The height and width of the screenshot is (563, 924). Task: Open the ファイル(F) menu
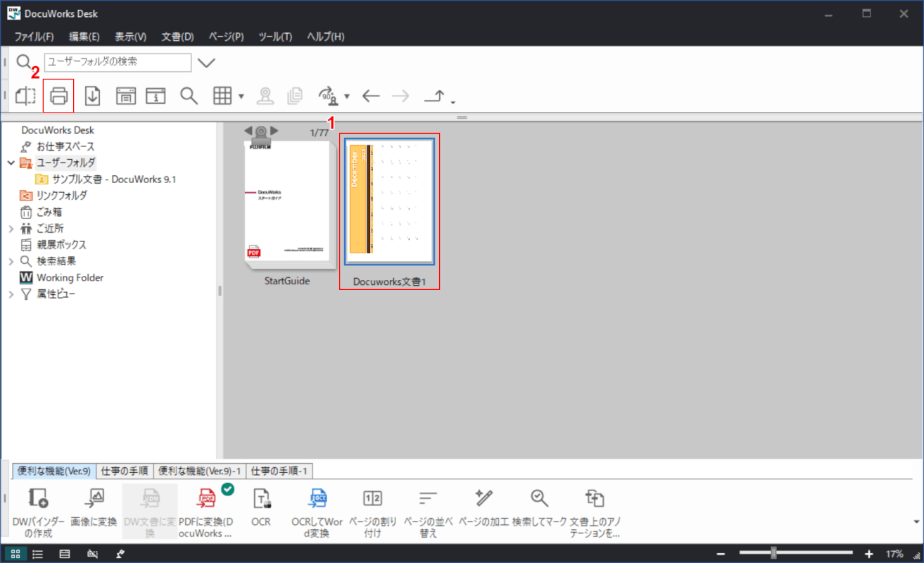pyautogui.click(x=34, y=37)
